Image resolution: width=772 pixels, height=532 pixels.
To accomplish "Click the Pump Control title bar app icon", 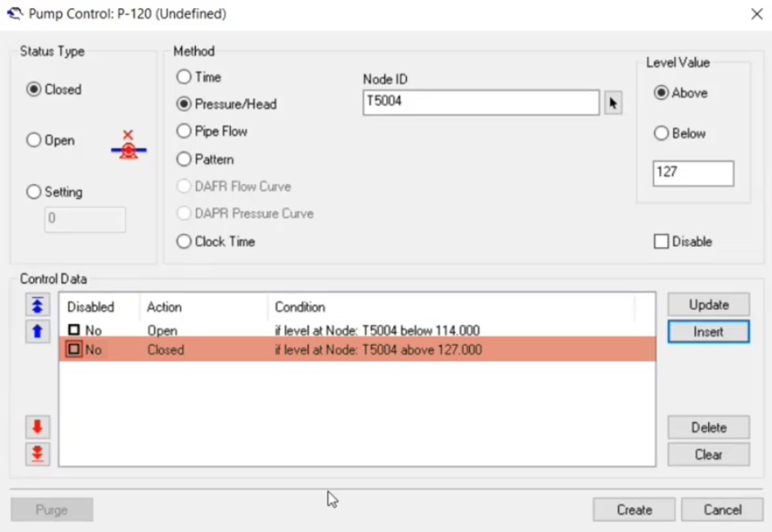I will pos(14,14).
